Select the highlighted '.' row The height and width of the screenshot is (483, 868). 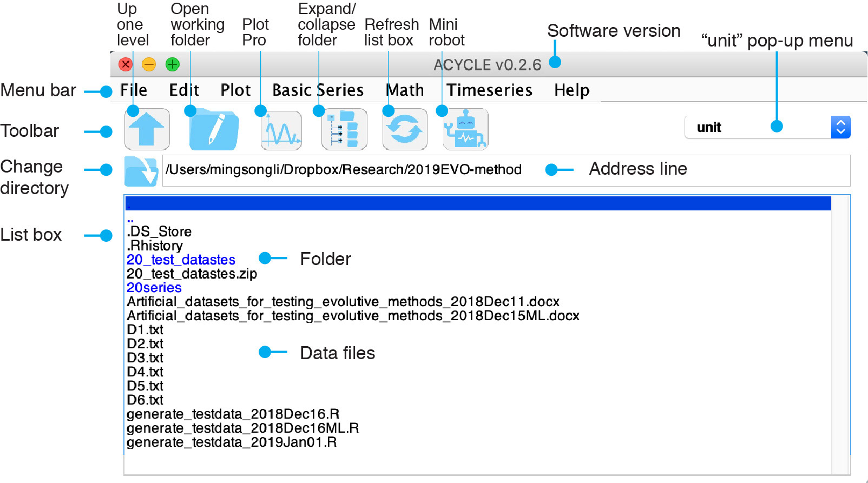click(x=478, y=203)
